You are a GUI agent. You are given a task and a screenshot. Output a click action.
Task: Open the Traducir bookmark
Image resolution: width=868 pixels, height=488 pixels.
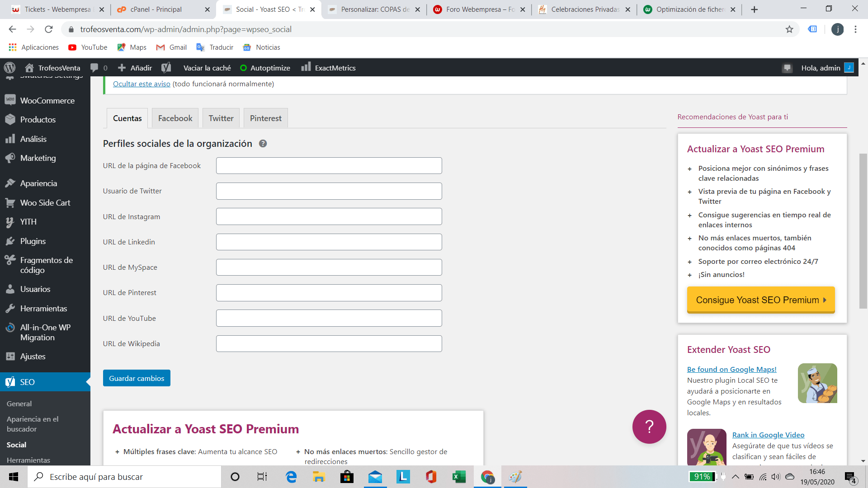coord(215,47)
